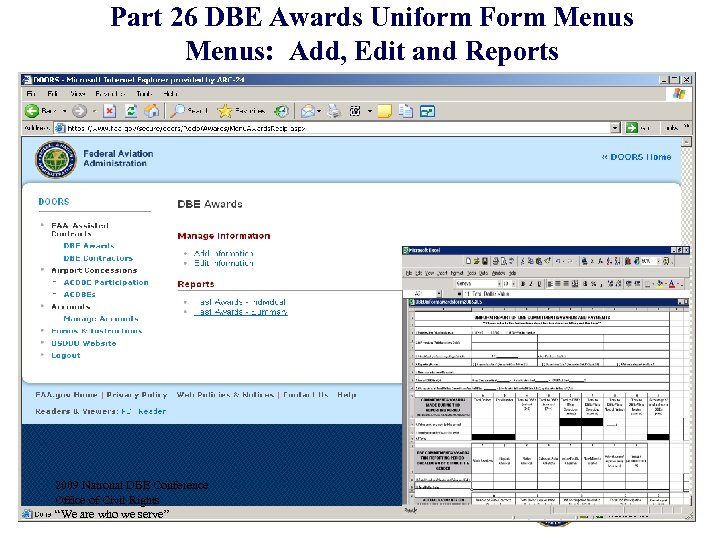The width and height of the screenshot is (720, 540).
Task: Click the Forward arrow in Internet Explorer
Action: pyautogui.click(x=79, y=111)
